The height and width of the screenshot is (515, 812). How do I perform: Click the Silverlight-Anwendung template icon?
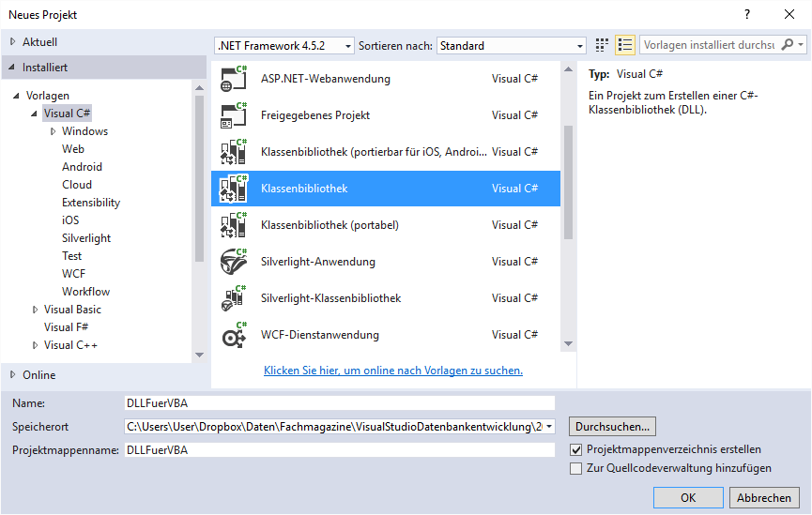tap(233, 262)
